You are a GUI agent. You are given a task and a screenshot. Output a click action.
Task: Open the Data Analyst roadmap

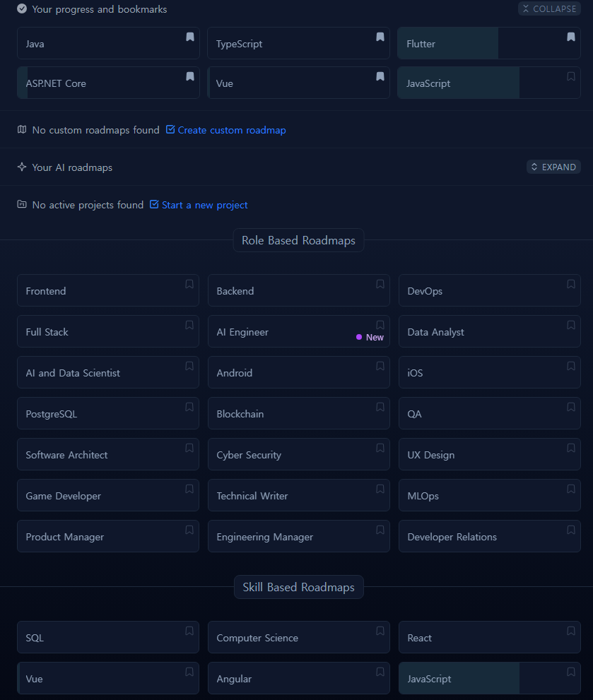click(x=489, y=332)
